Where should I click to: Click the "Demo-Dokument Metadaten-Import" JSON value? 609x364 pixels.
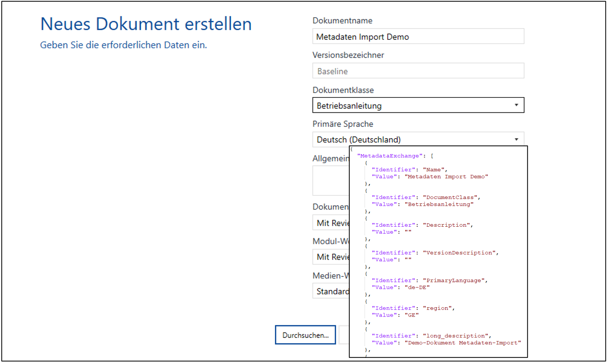click(x=463, y=343)
